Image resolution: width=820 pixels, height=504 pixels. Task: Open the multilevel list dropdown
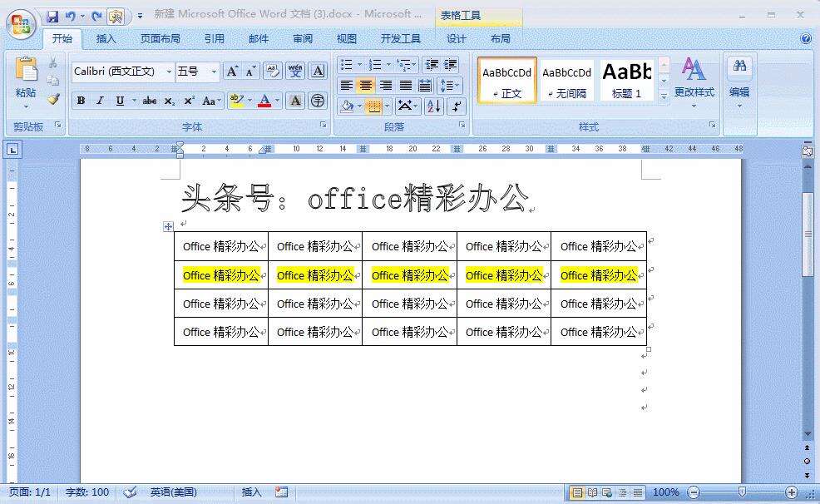[407, 64]
